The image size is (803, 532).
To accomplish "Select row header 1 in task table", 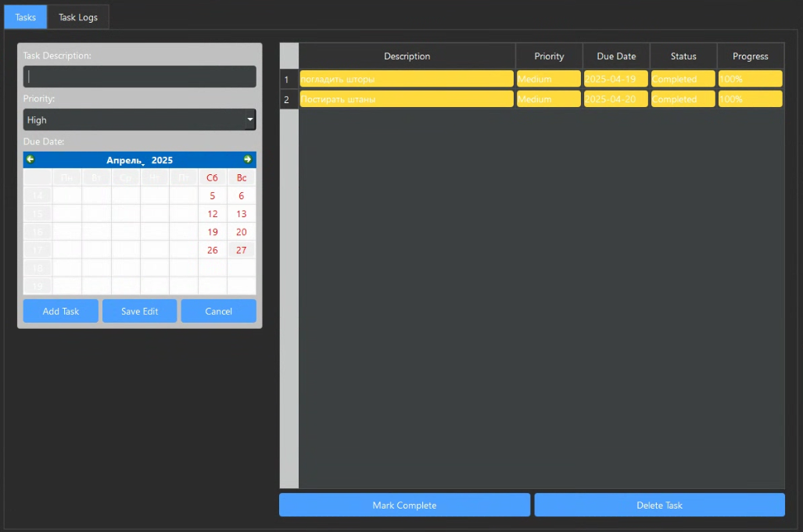I will [x=289, y=79].
